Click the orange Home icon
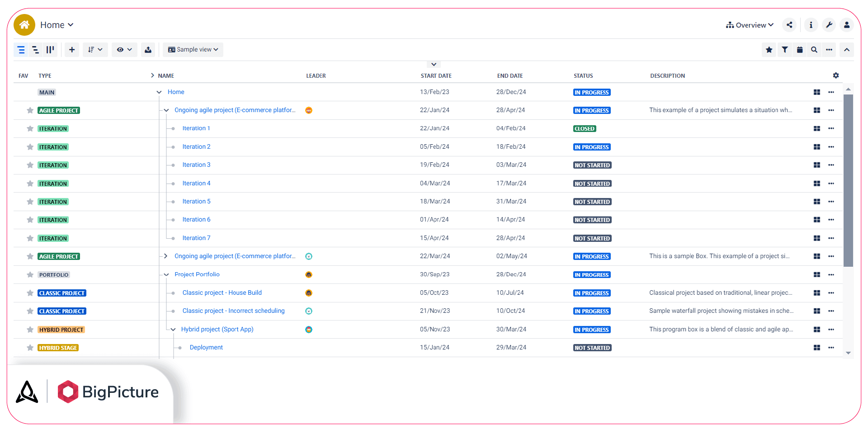The width and height of the screenshot is (868, 434). pyautogui.click(x=24, y=25)
